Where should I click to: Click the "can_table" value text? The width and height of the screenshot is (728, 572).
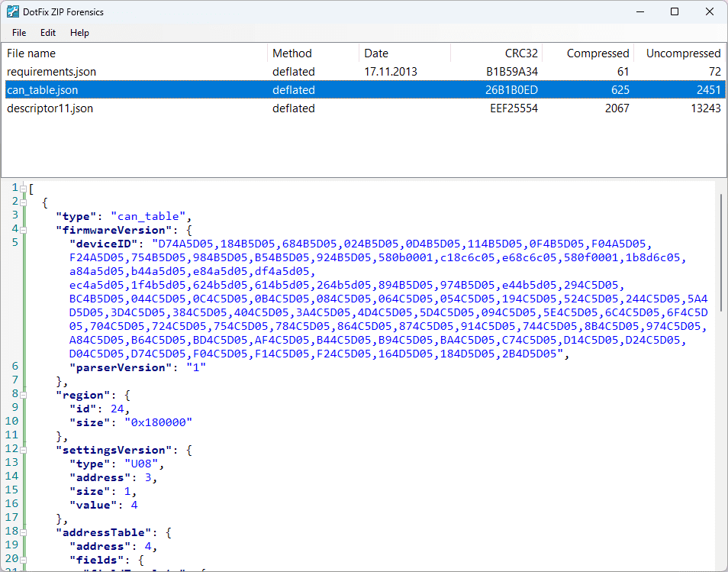click(x=147, y=216)
